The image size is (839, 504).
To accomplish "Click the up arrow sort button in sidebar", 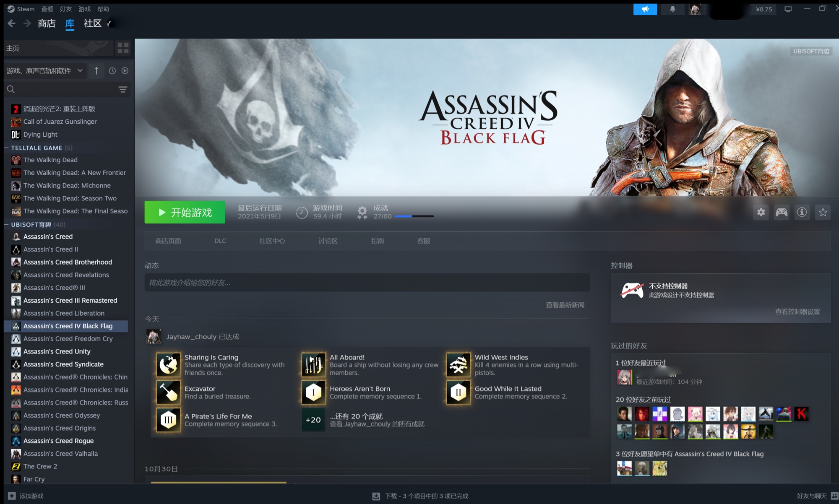I will [x=96, y=71].
